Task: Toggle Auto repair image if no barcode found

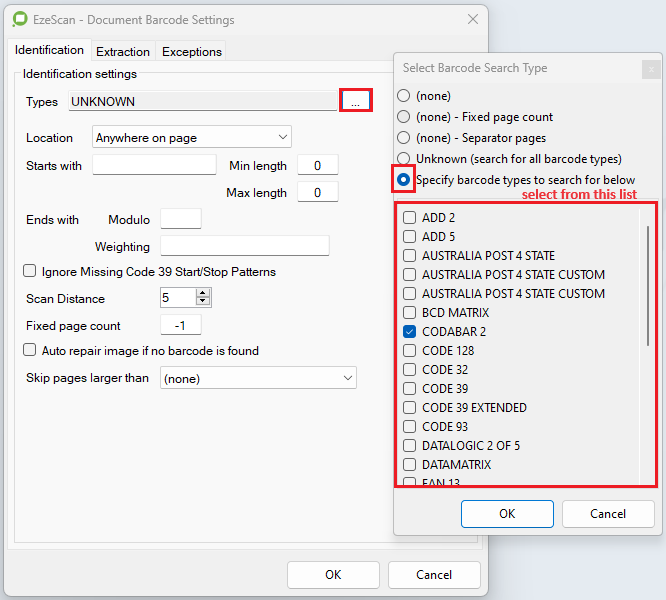Action: [x=30, y=351]
